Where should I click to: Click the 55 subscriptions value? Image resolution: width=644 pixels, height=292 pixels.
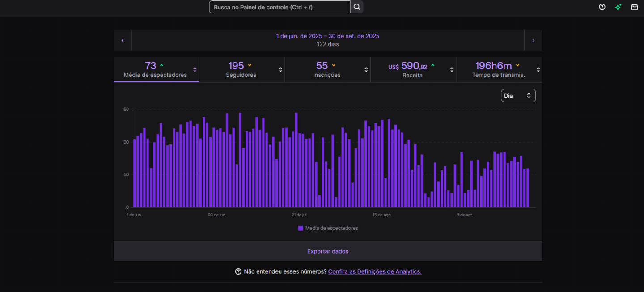[322, 66]
